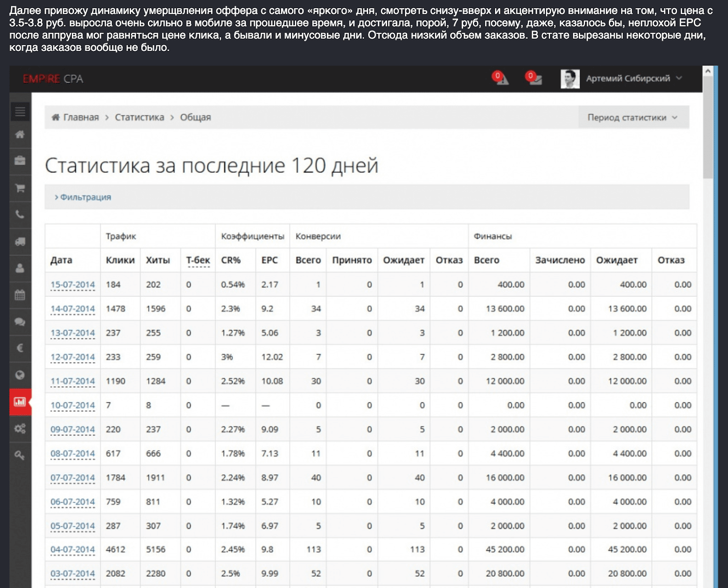Viewport: 728px width, 588px height.
Task: Open the 04-07-2014 date link
Action: point(73,549)
